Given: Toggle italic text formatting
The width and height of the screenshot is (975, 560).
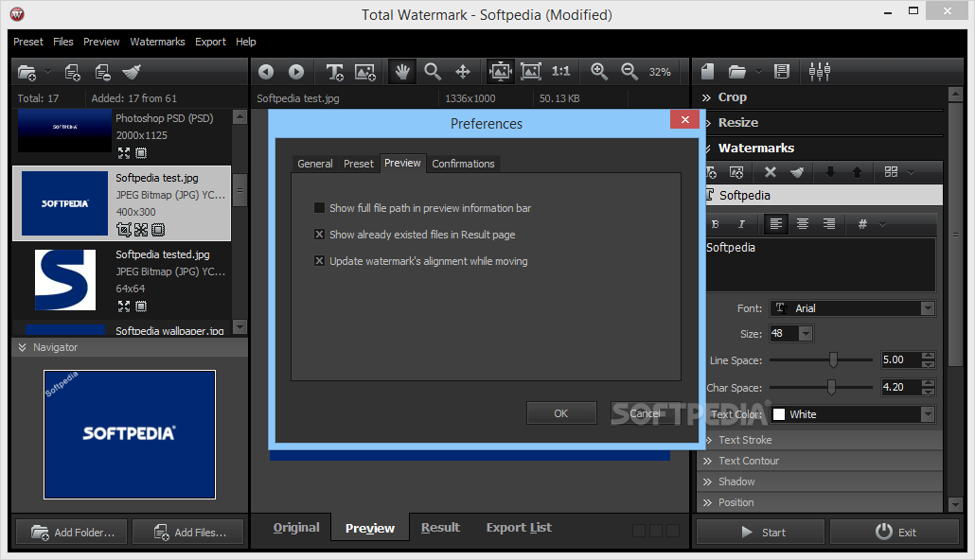Looking at the screenshot, I should [x=741, y=224].
